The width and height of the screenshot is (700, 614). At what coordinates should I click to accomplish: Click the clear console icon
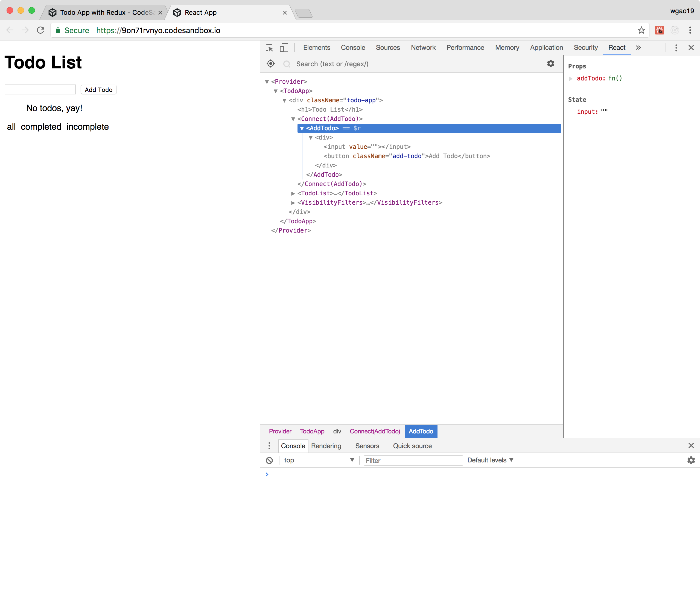click(x=270, y=460)
